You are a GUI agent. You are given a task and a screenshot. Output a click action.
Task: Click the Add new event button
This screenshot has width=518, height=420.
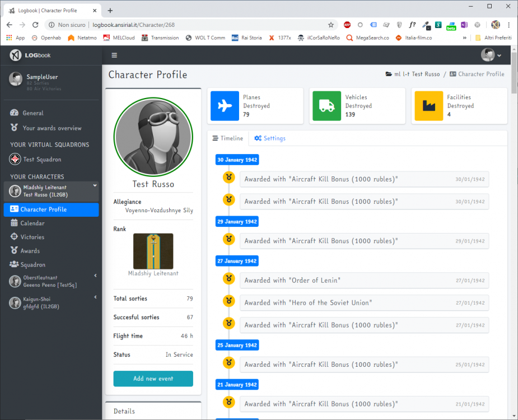click(153, 379)
